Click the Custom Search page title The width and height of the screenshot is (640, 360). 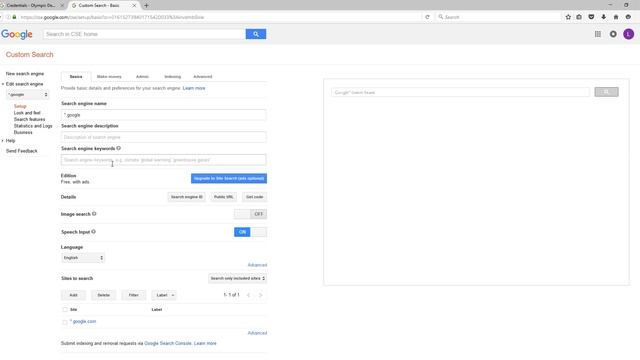click(x=29, y=55)
